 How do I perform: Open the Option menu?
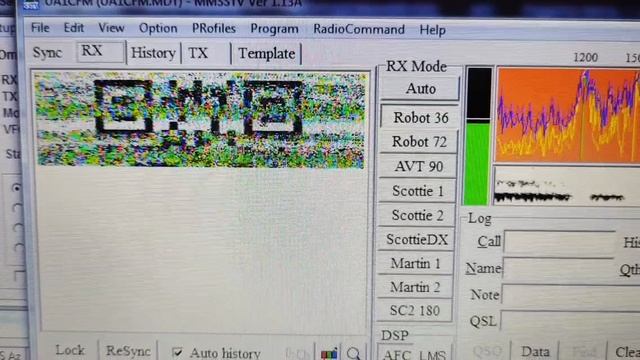coord(158,28)
